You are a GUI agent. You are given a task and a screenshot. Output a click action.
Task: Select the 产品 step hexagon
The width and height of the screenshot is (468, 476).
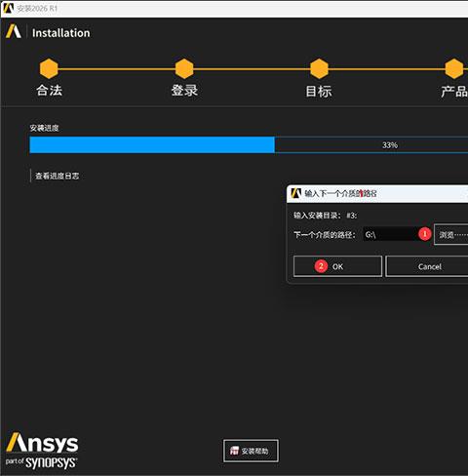pos(454,68)
